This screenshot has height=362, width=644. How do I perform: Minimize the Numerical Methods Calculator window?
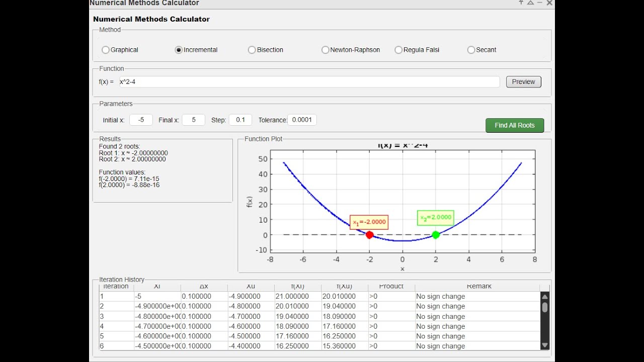pyautogui.click(x=540, y=3)
